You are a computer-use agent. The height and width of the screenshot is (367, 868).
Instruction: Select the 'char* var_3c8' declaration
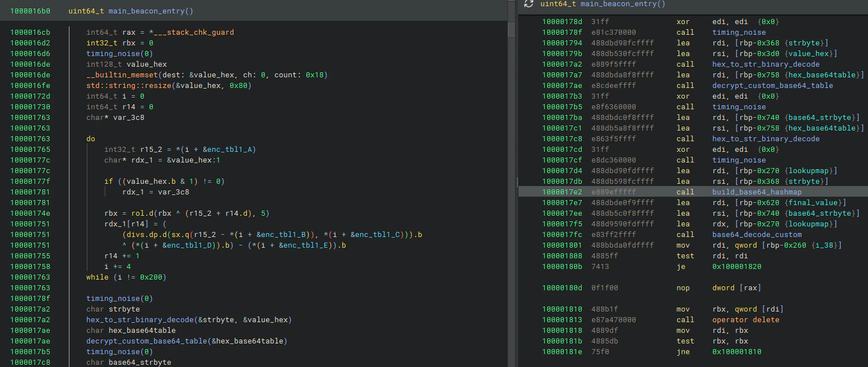pos(115,118)
